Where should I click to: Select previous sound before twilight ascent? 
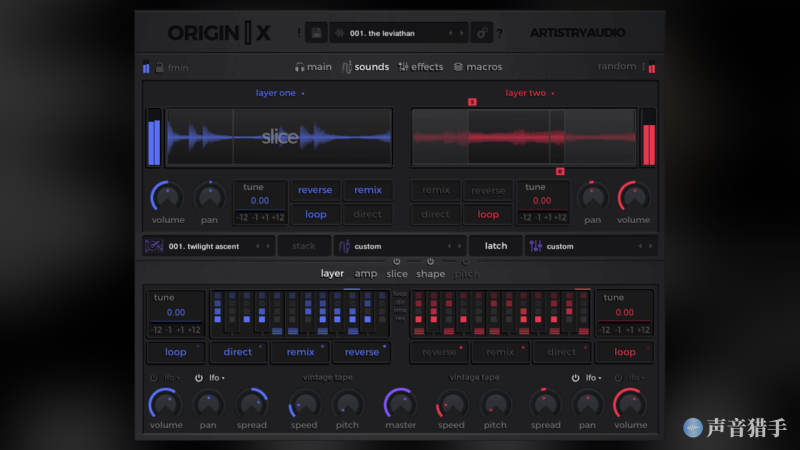pos(258,246)
